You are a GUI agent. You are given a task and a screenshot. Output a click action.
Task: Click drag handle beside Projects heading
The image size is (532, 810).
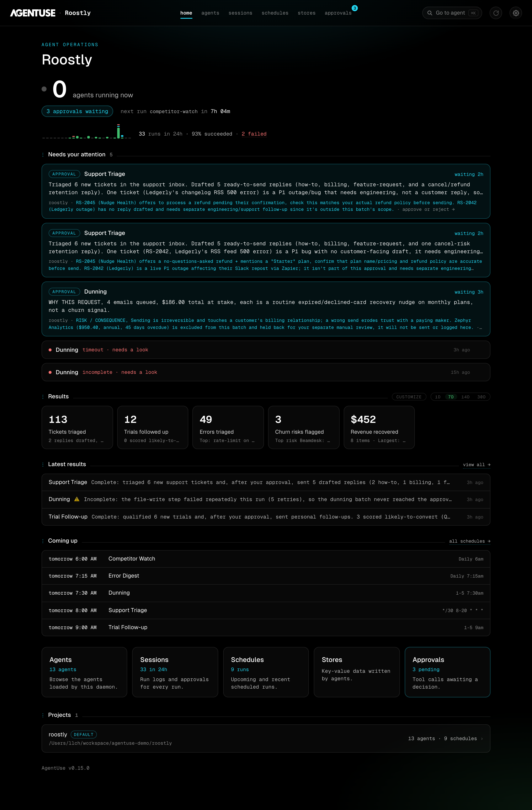point(43,715)
